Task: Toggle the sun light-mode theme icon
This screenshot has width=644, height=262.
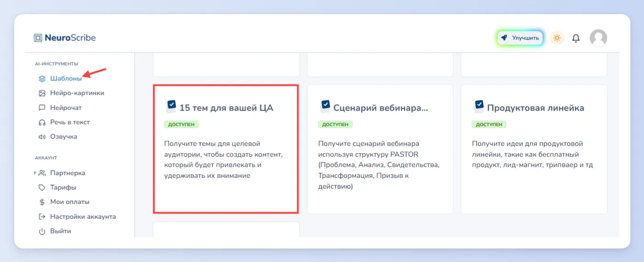Action: pyautogui.click(x=557, y=38)
